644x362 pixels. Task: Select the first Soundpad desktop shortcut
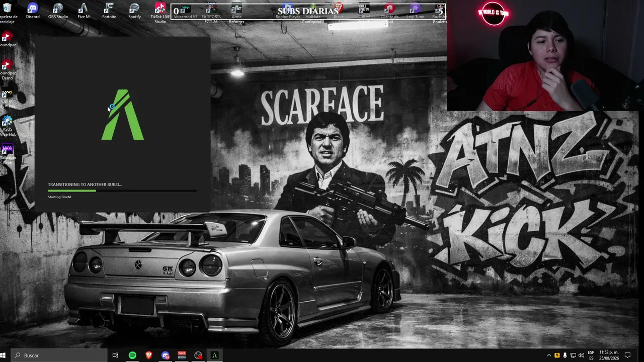click(7, 39)
